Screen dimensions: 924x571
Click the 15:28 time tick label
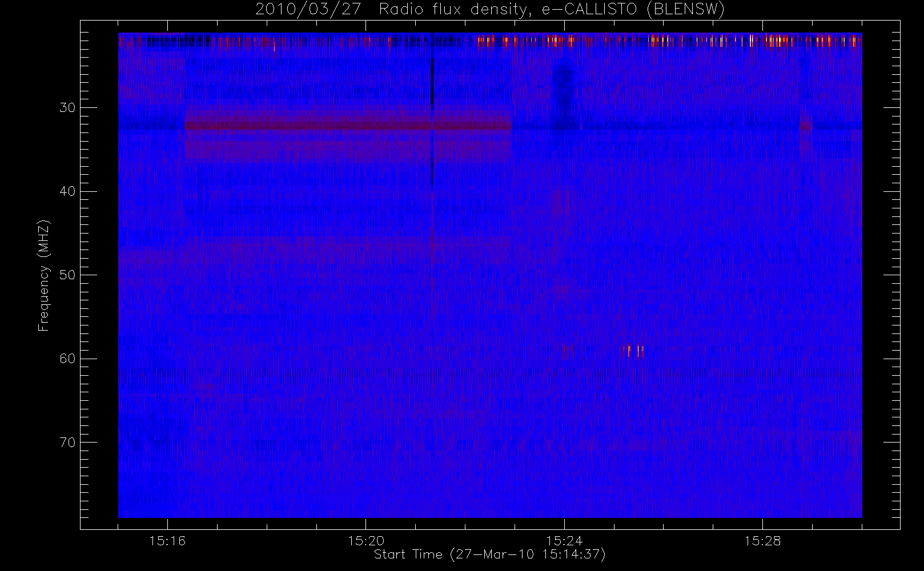[x=762, y=540]
